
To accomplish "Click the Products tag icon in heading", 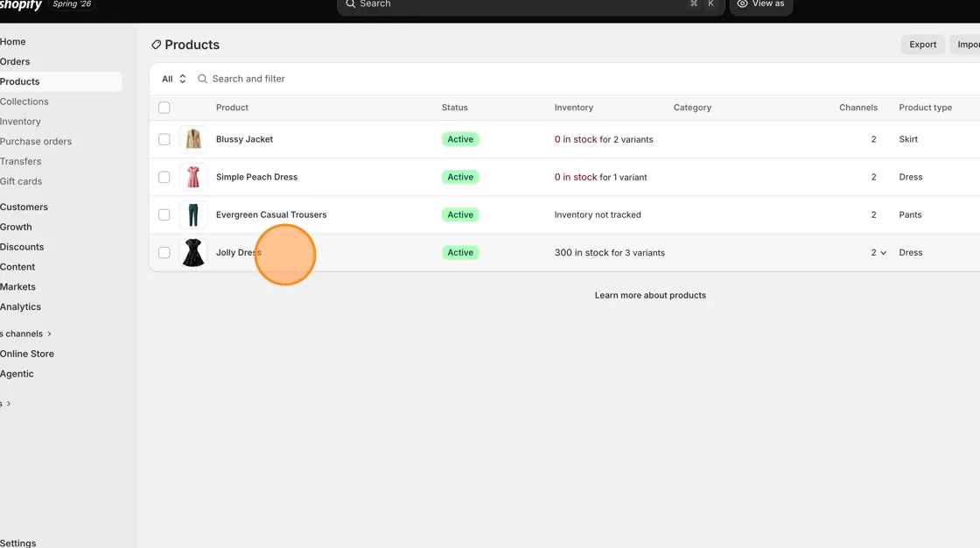I will coord(157,45).
